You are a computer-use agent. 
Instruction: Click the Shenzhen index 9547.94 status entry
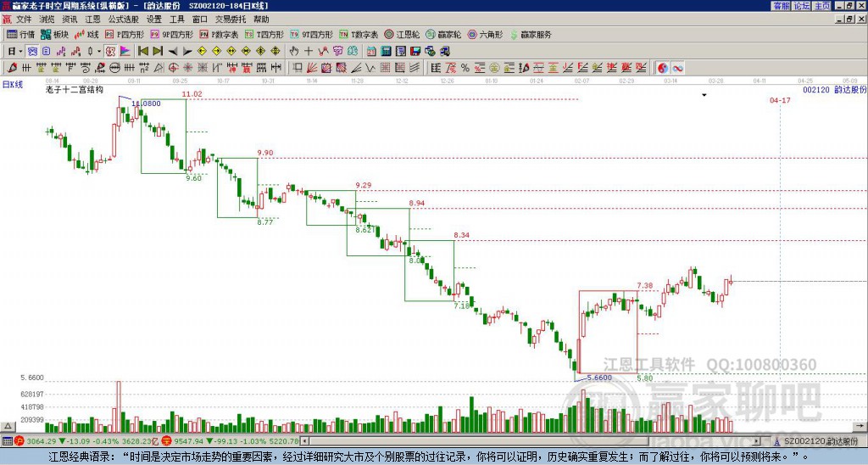click(231, 441)
